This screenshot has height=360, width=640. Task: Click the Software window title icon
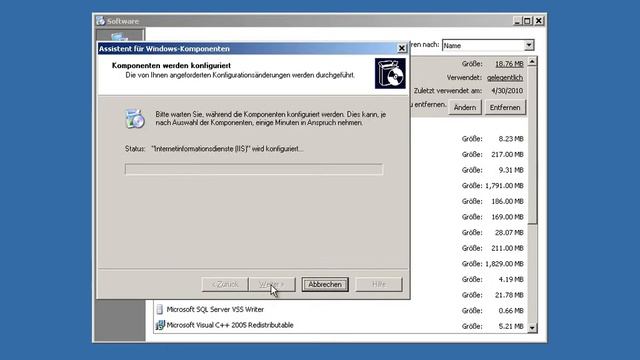[x=100, y=20]
